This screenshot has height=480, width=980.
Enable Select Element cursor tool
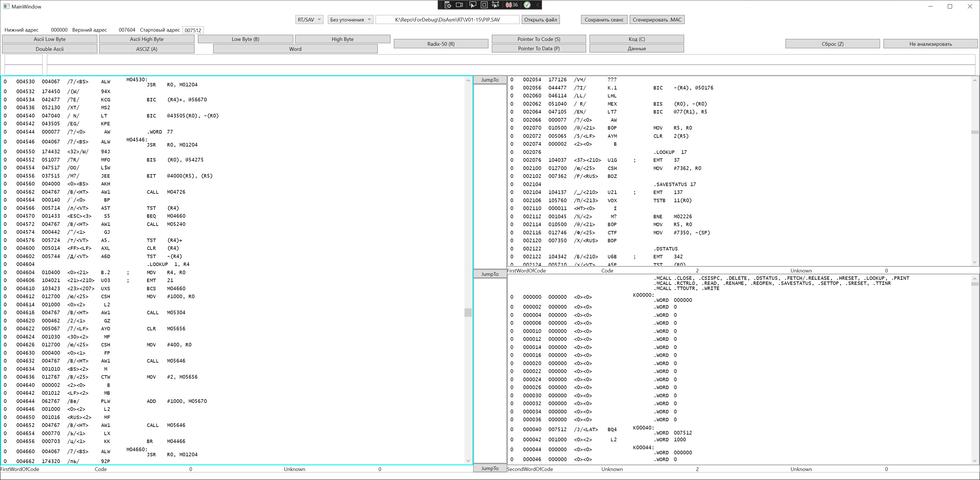(x=473, y=5)
